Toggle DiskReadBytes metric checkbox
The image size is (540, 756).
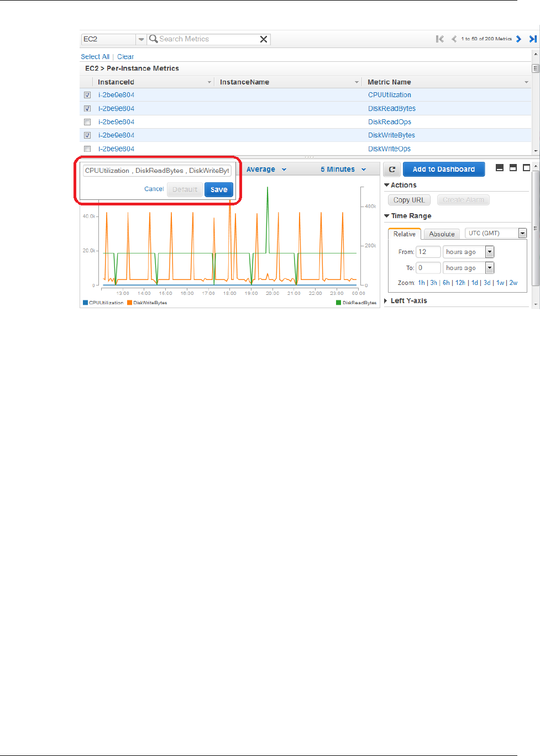point(87,109)
